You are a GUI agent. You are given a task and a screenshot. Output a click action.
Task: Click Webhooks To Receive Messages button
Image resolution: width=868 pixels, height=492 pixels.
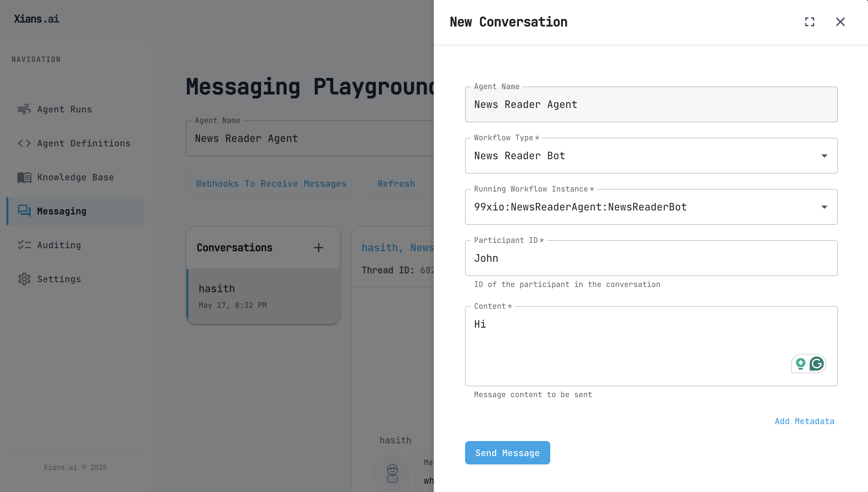[271, 184]
